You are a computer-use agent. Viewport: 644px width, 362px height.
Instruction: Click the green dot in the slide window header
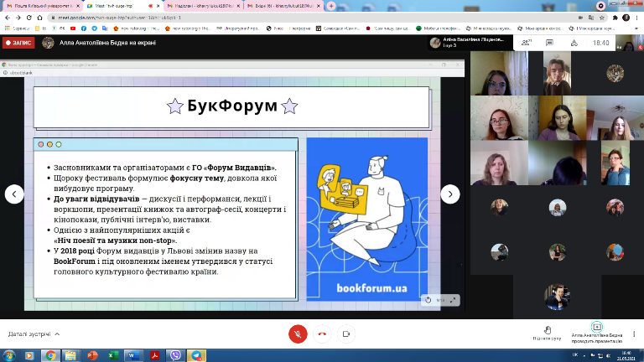pos(59,144)
